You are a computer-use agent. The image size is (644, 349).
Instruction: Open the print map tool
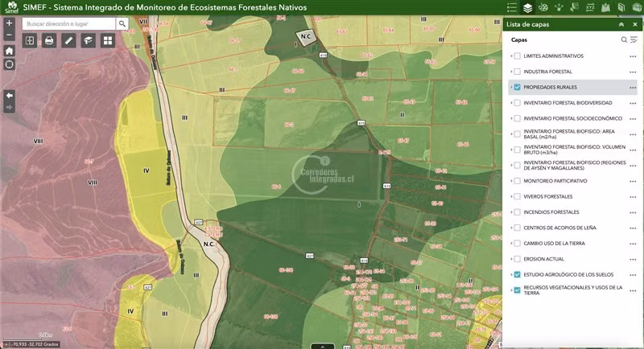click(x=49, y=40)
